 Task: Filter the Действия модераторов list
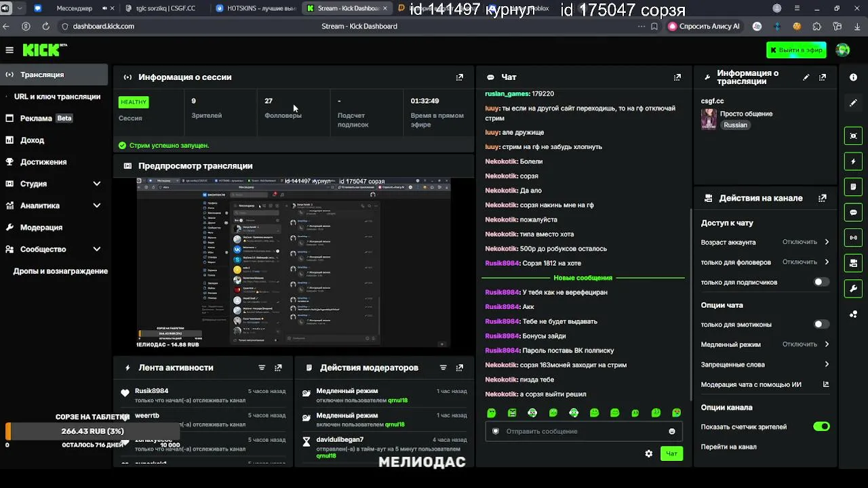click(x=443, y=367)
